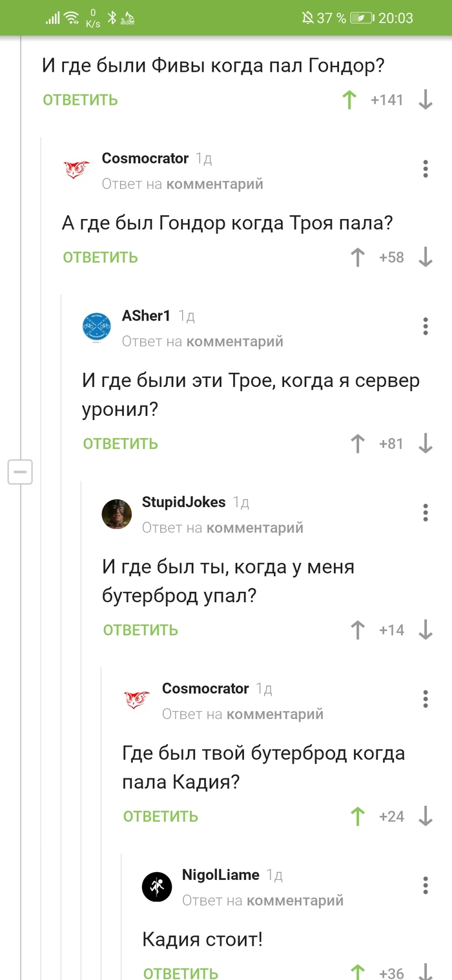Screen dimensions: 452x980
Task: Reply to ASher1's comment via ОТВЕТИТЬ
Action: click(x=120, y=444)
